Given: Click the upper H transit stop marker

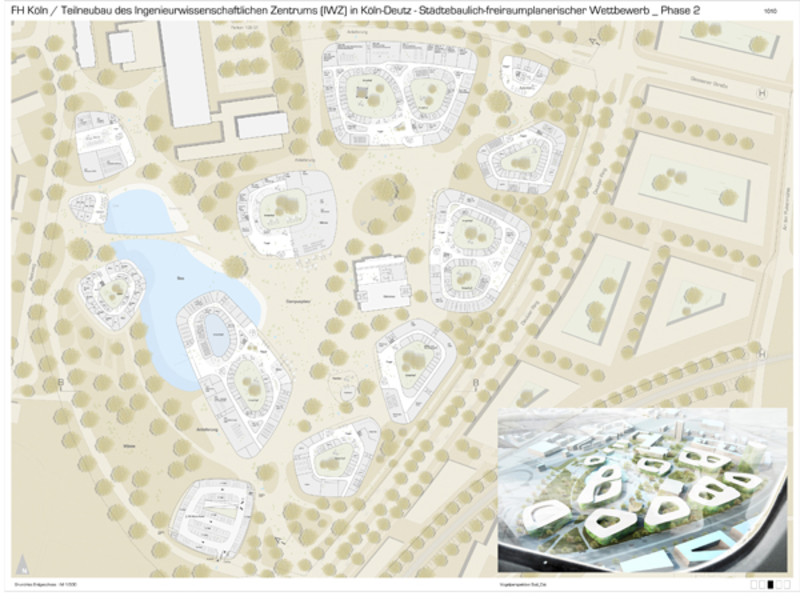Looking at the screenshot, I should click(x=763, y=92).
